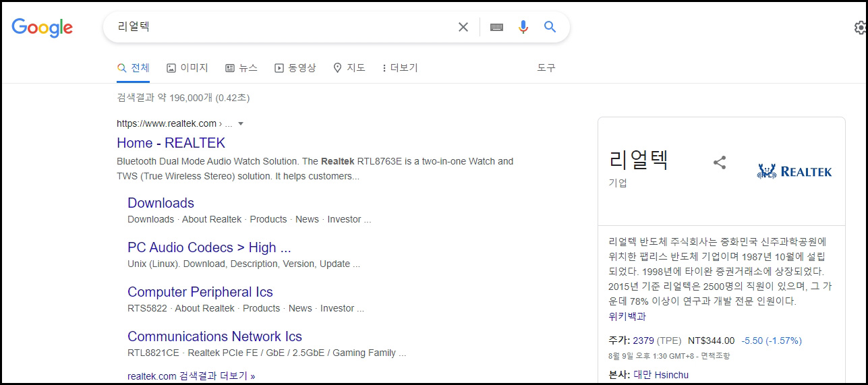Viewport: 868px width, 385px height.
Task: Start voice search with the microphone icon
Action: (x=523, y=27)
